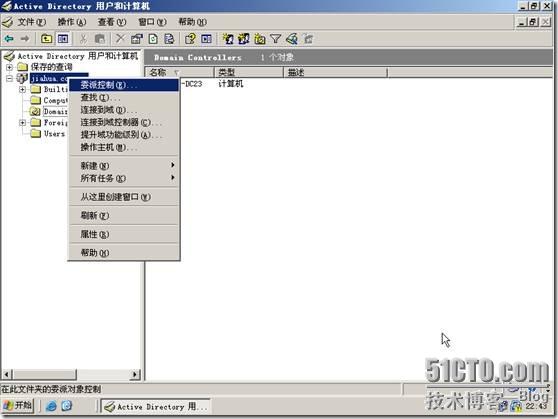Image resolution: width=558 pixels, height=419 pixels.
Task: Select the Domain Controllers tree item
Action: pos(56,112)
